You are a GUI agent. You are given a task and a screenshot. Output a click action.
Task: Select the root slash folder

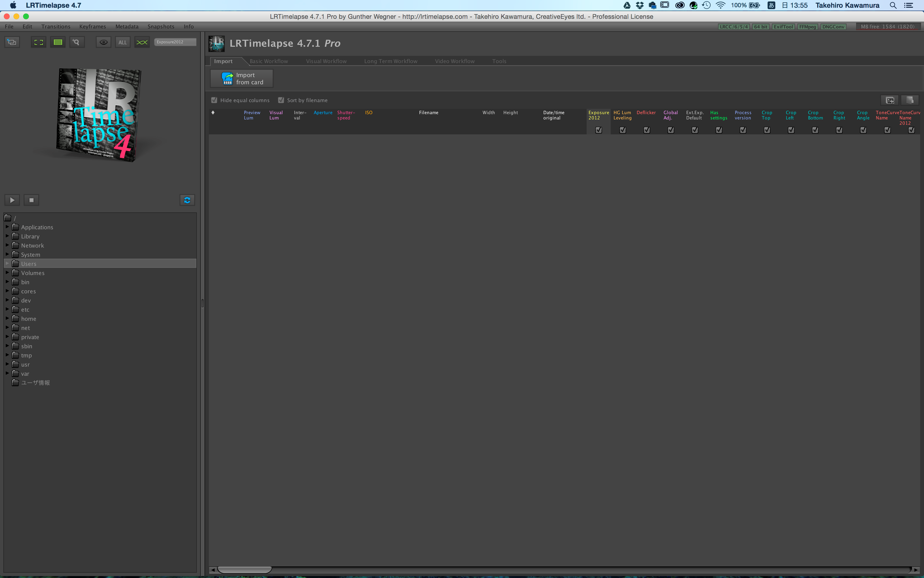point(10,218)
